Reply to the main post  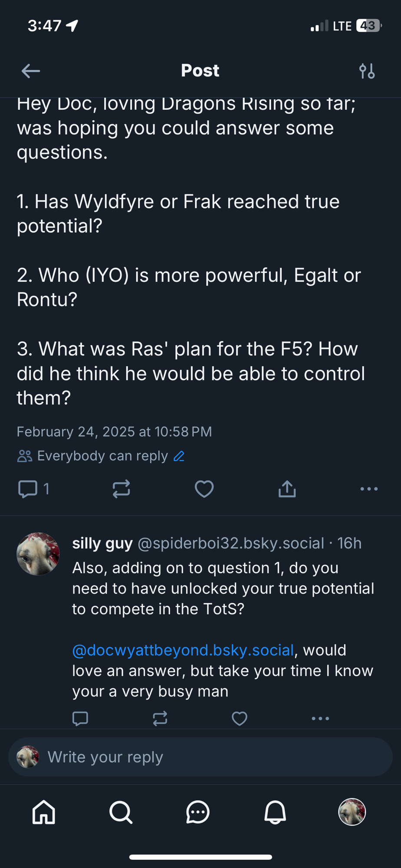[x=28, y=489]
